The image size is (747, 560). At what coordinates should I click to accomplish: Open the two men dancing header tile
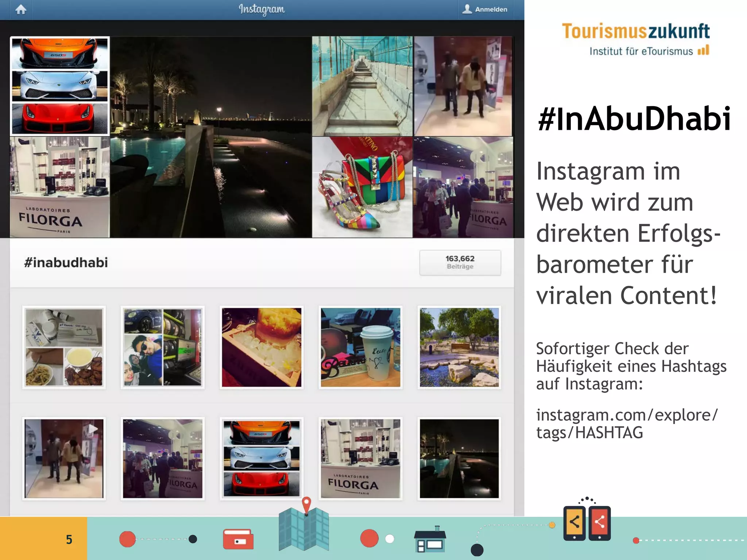[463, 86]
